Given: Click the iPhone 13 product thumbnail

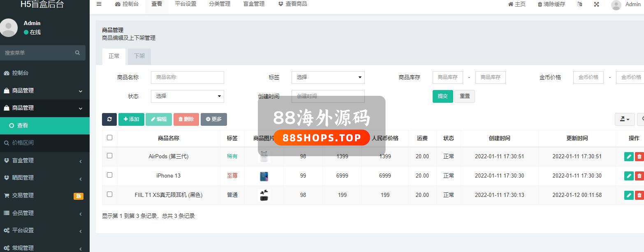Looking at the screenshot, I should [264, 176].
